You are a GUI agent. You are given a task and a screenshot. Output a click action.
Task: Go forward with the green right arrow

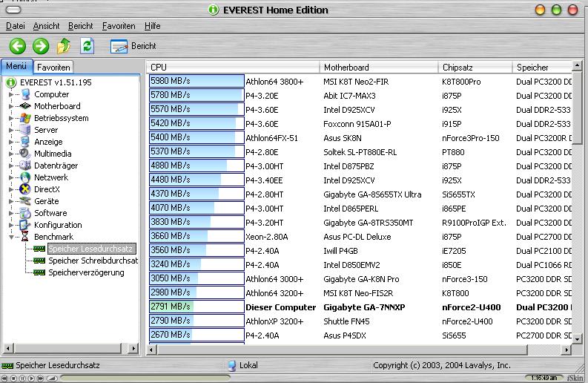(41, 46)
